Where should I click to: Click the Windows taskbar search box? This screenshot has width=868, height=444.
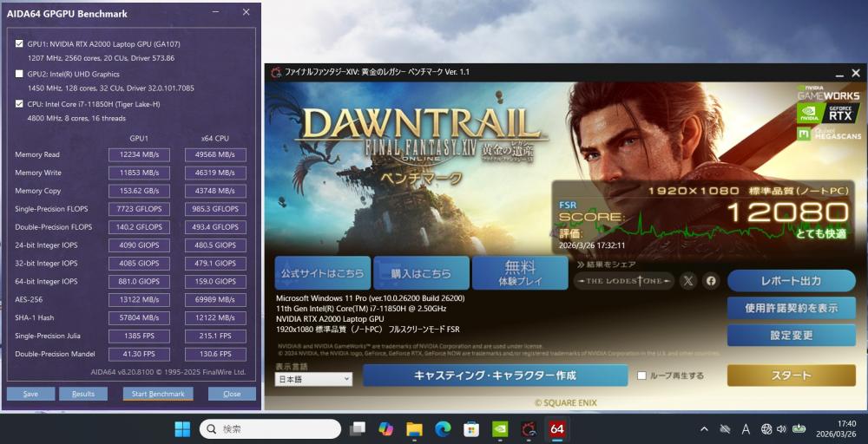click(270, 428)
